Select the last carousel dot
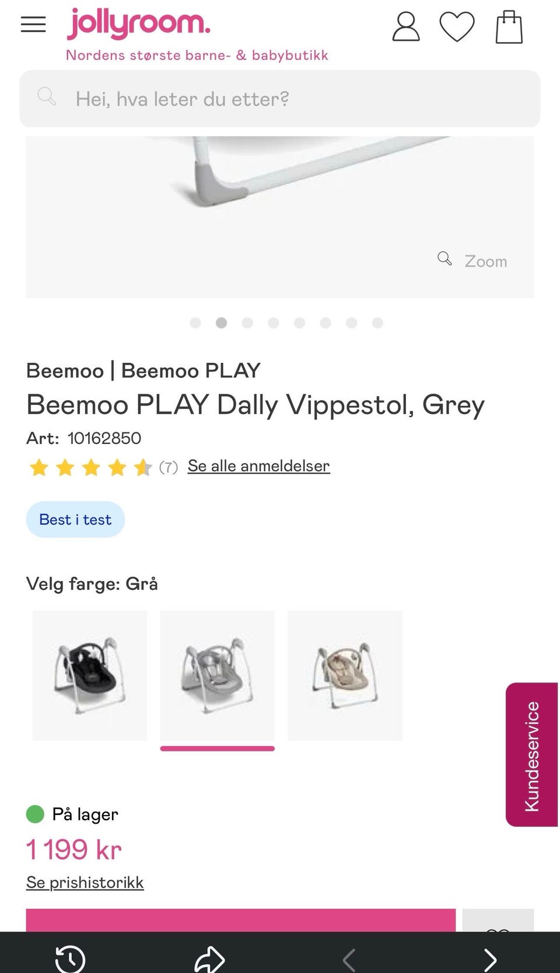 pos(377,323)
